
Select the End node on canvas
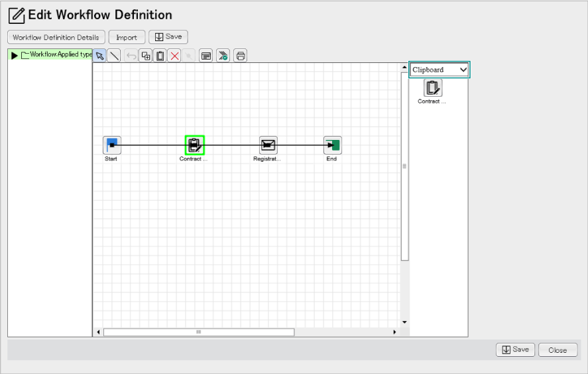click(x=333, y=145)
